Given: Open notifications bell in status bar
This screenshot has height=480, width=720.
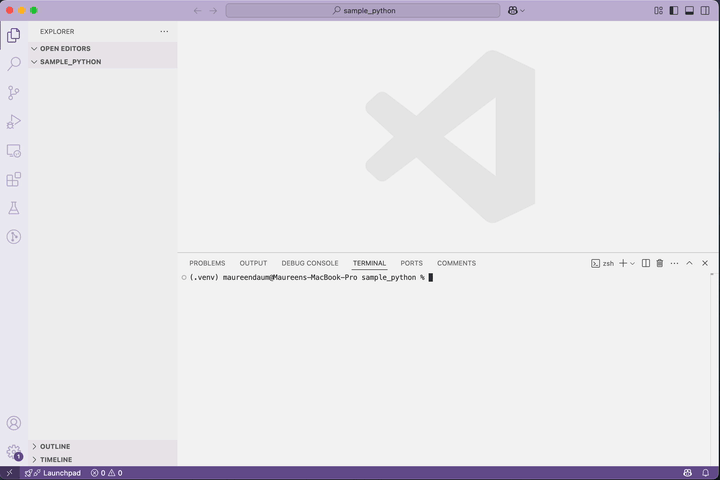Looking at the screenshot, I should click(x=705, y=473).
